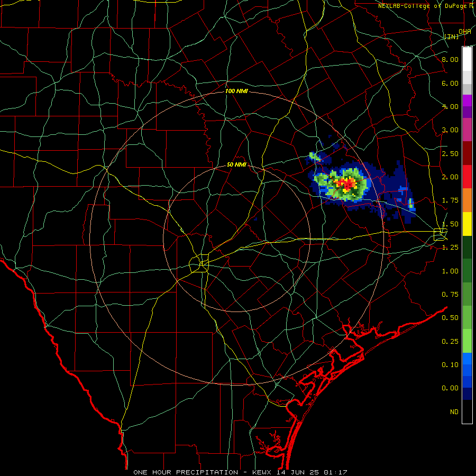
Task: Pick the yellow 1.50 legend swatch
Action: [x=467, y=224]
